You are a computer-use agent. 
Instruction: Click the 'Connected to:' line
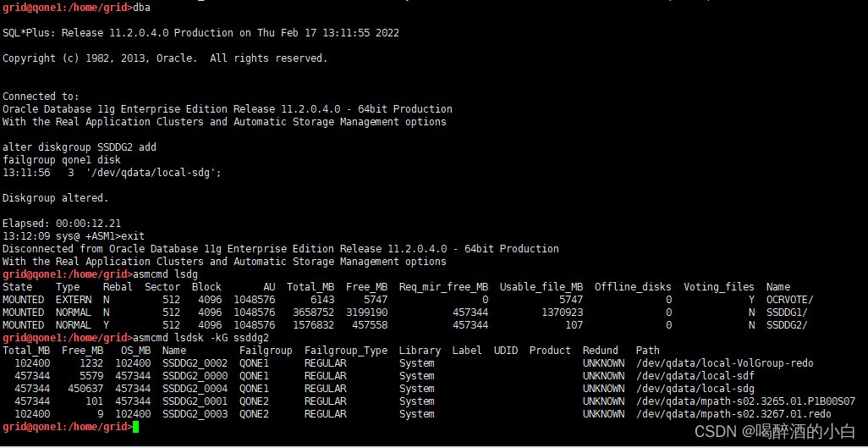coord(41,97)
